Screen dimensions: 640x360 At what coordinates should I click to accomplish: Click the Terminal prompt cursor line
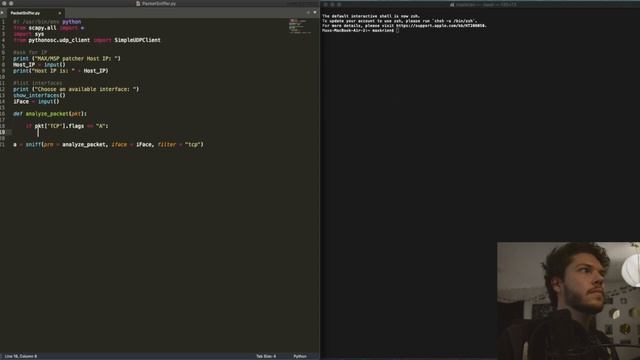(x=360, y=30)
